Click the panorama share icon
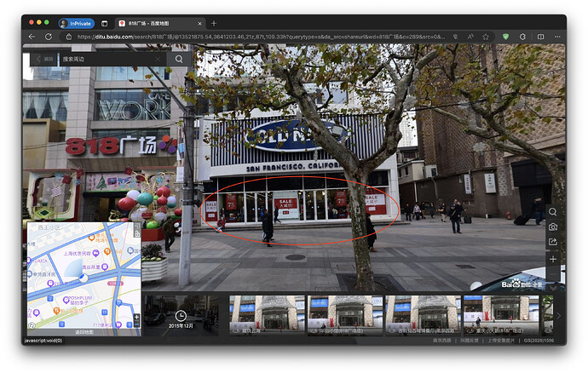This screenshot has width=588, height=373. click(x=553, y=242)
